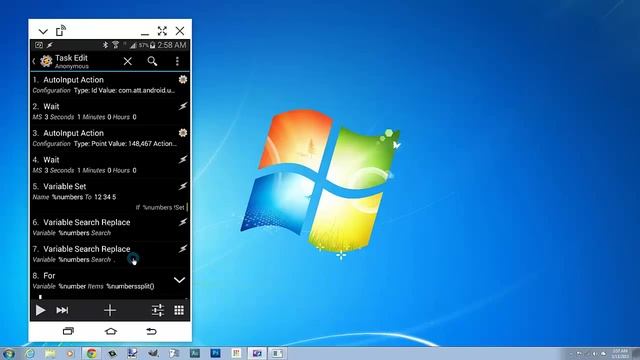Viewport: 640px width, 360px height.
Task: Collapse the For block with its chevron
Action: pos(179,280)
